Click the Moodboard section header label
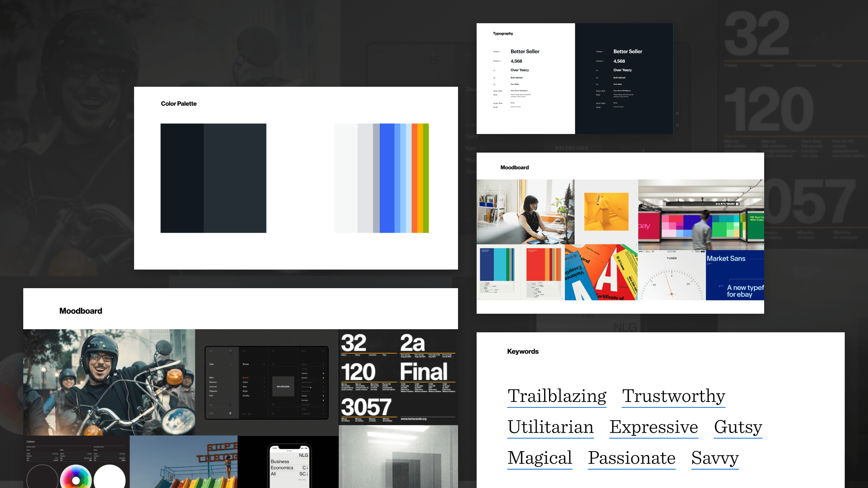868x488 pixels. [x=81, y=311]
